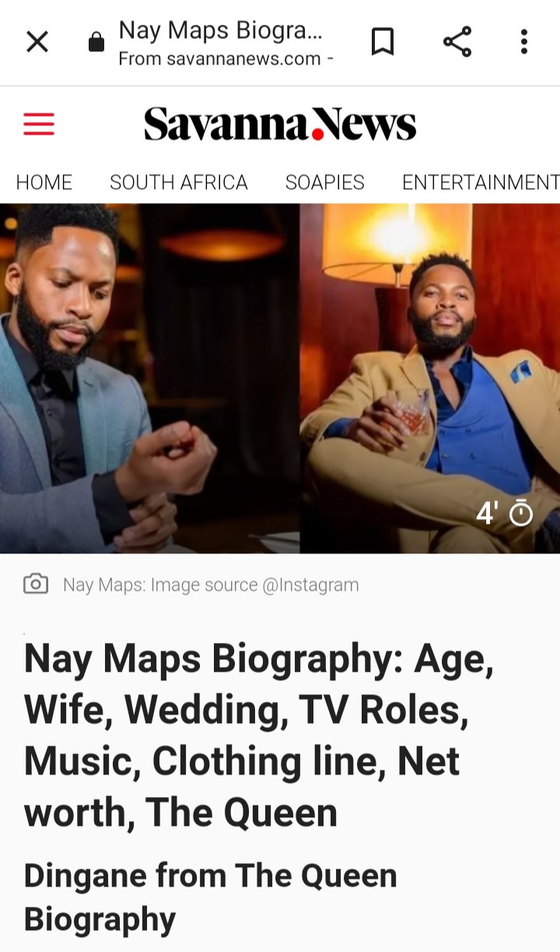Viewport: 560px width, 952px height.
Task: Share the article using the share icon
Action: click(457, 42)
